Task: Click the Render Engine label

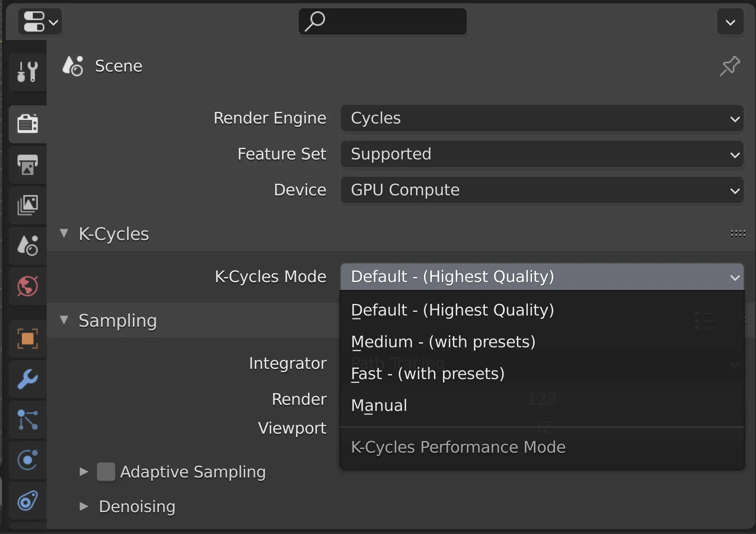Action: click(270, 119)
